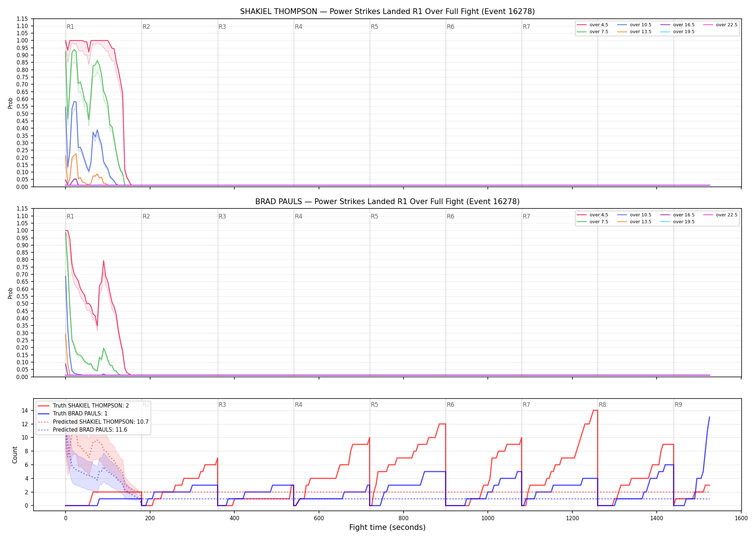Image resolution: width=756 pixels, height=540 pixels.
Task: Click the 'Prob' y-axis label of Thompson chart
Action: (x=10, y=103)
